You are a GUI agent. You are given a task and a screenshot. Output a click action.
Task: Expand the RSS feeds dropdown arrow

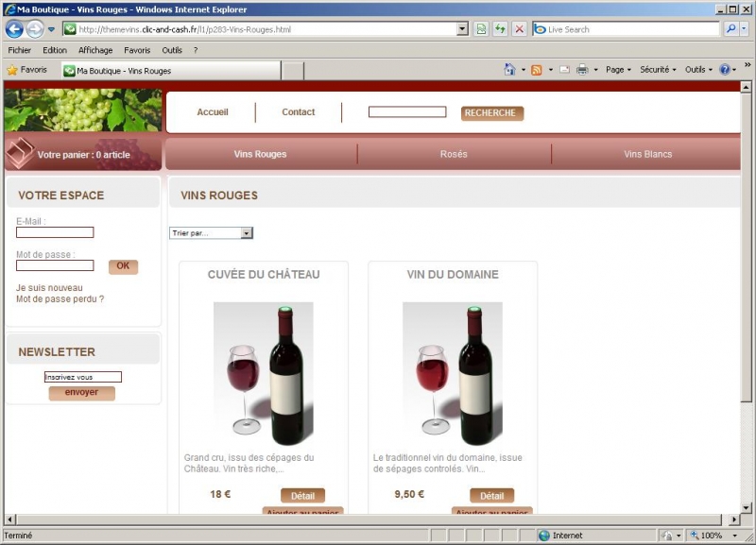click(x=551, y=70)
